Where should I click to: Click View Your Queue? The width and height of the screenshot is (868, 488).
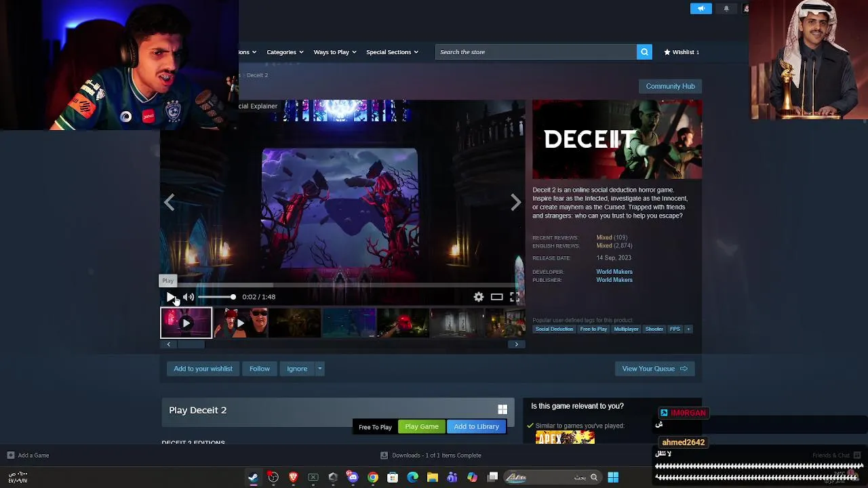click(x=655, y=369)
